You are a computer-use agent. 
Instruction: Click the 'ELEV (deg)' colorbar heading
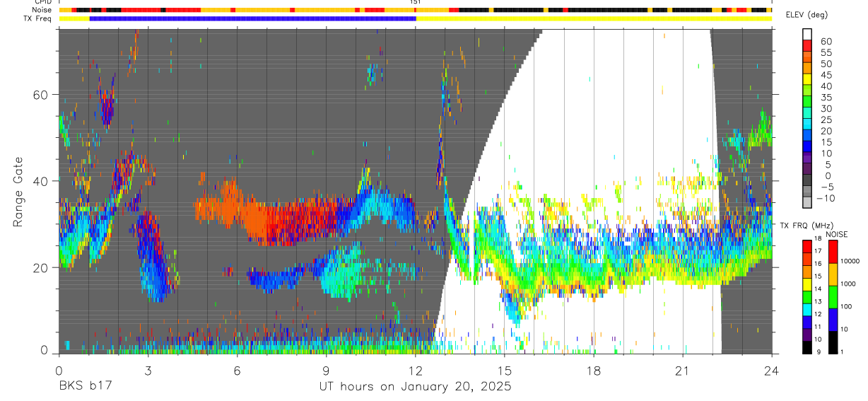tap(807, 15)
